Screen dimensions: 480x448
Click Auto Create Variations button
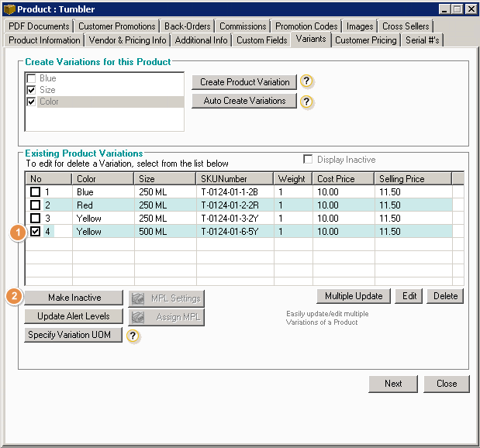[244, 101]
